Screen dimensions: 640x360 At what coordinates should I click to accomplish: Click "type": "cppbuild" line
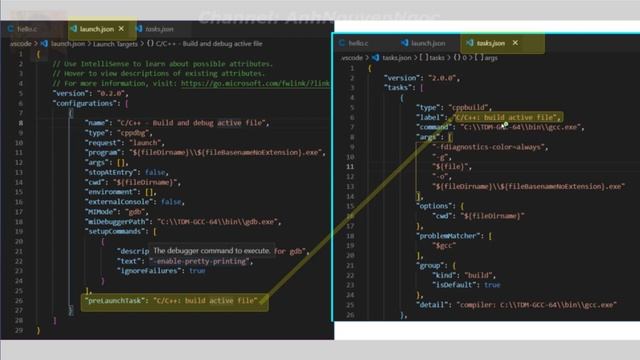[453, 107]
